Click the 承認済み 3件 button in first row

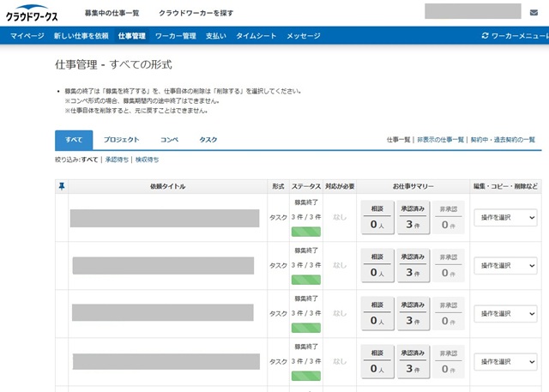click(x=412, y=218)
